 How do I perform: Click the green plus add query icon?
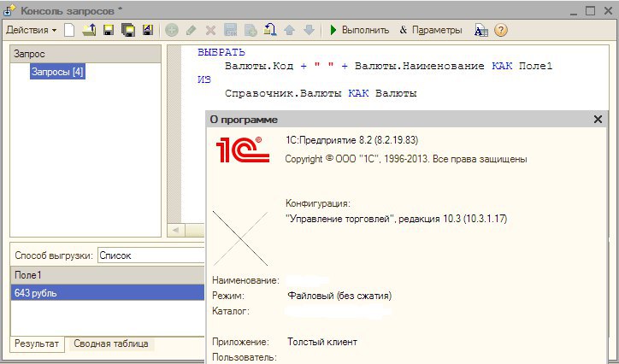point(171,30)
